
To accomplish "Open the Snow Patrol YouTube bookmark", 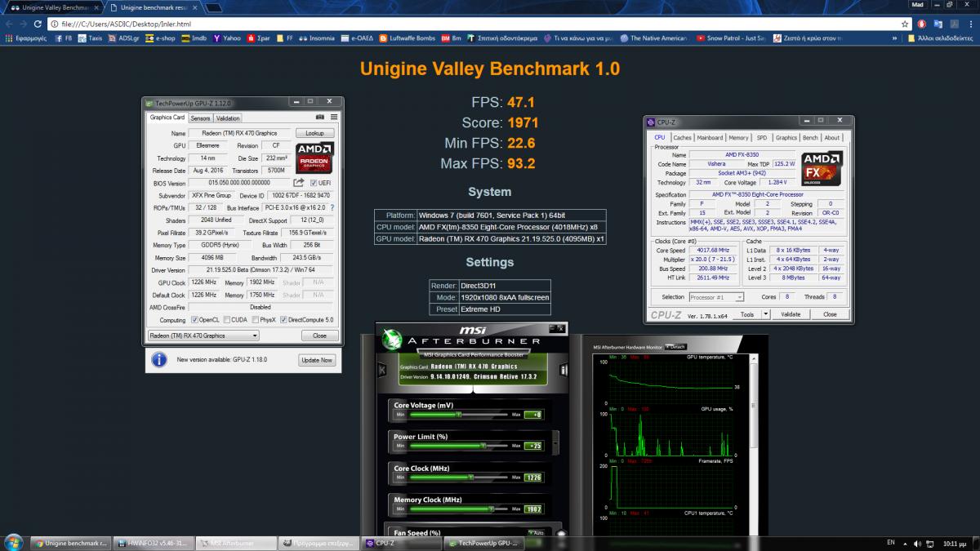I will (730, 38).
